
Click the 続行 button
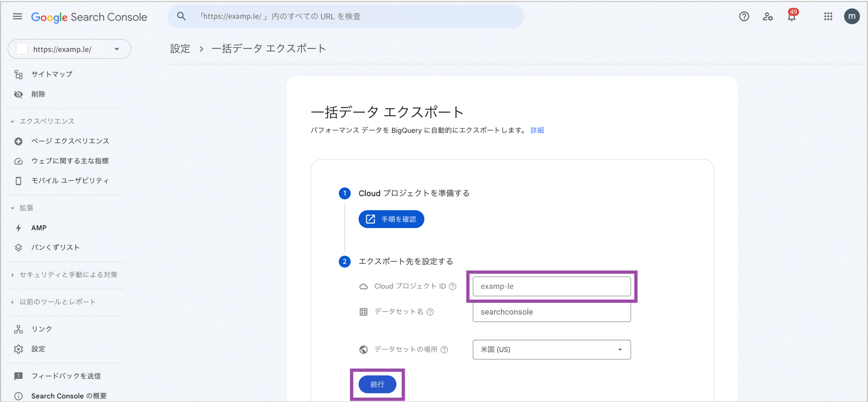(x=377, y=385)
